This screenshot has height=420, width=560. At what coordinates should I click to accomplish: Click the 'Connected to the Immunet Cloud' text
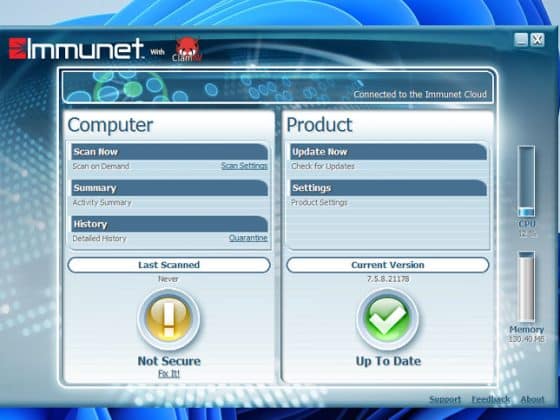(x=420, y=94)
